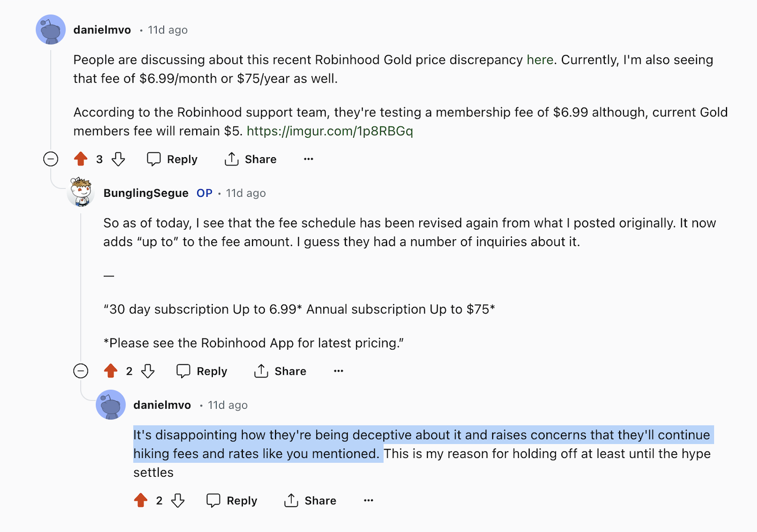This screenshot has width=757, height=532.
Task: Open BunglingSegue's username profile link
Action: (x=146, y=193)
